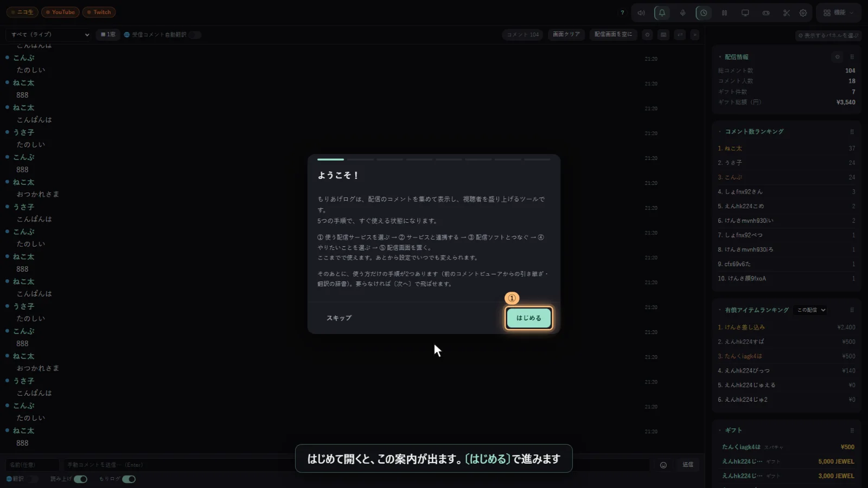
Task: Click the gear icon in 配信情報 panel header
Action: point(837,57)
